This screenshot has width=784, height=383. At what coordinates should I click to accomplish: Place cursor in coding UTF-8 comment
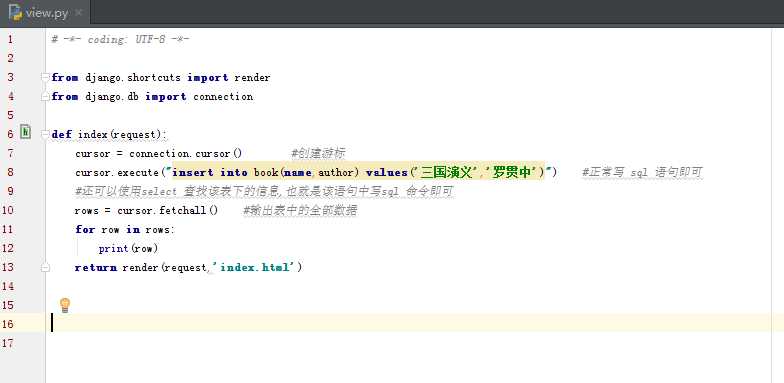(x=120, y=39)
